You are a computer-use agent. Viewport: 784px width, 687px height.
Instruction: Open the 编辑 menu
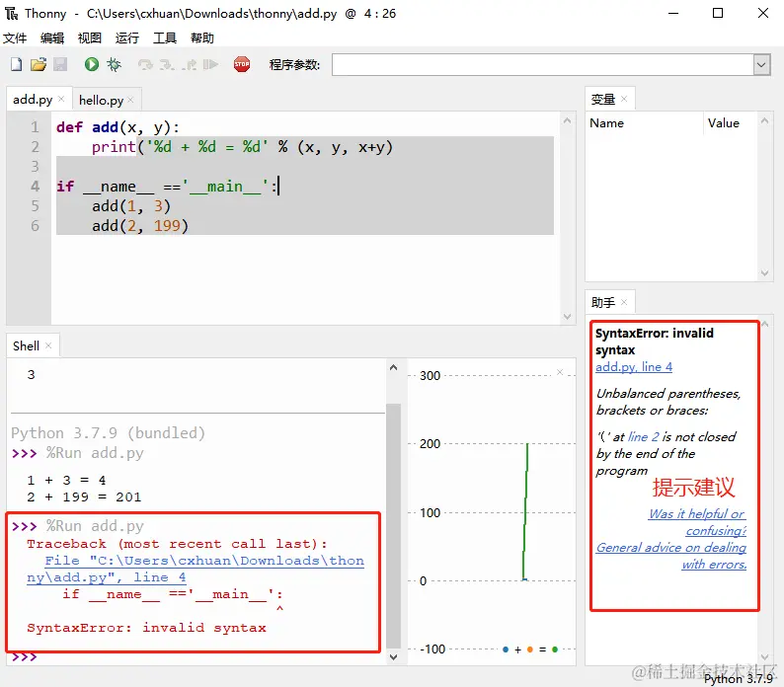point(52,38)
